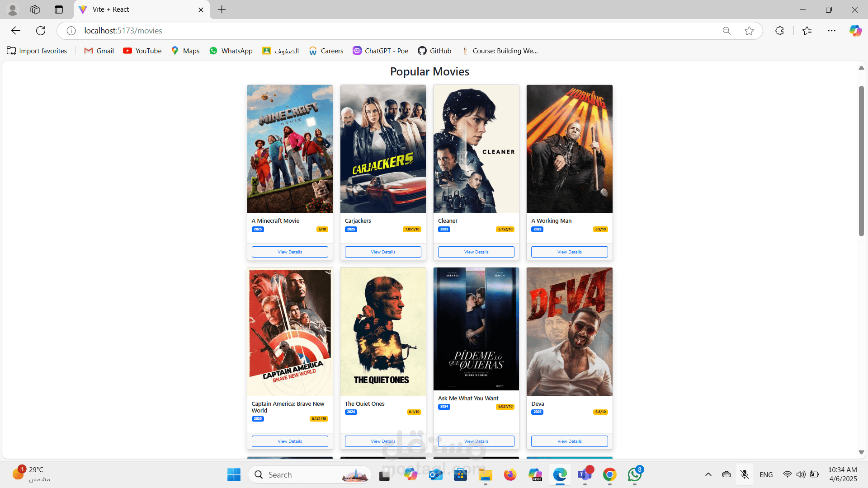868x488 pixels.
Task: Open the Maps bookmark
Action: pos(185,51)
